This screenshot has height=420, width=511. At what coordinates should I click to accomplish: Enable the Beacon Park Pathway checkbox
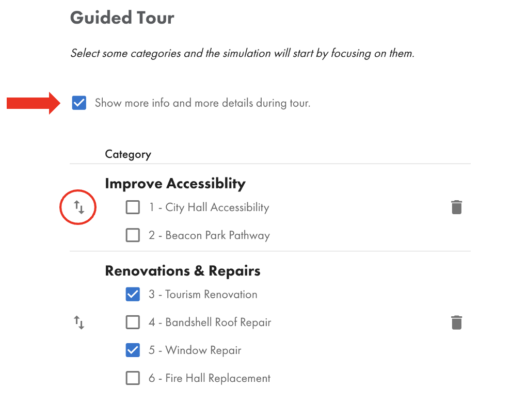tap(133, 235)
